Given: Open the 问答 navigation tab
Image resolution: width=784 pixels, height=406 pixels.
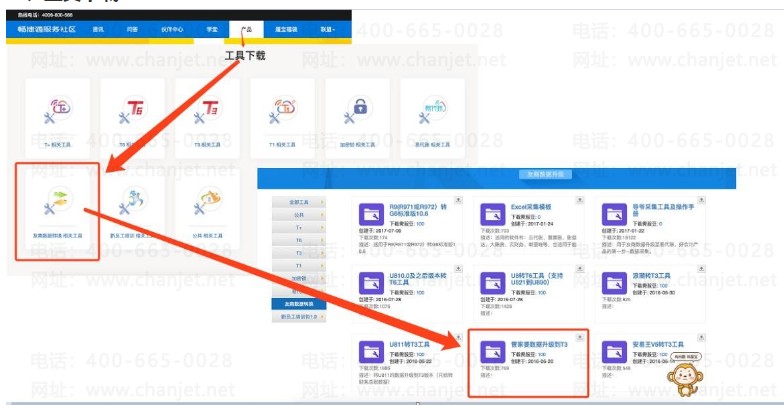Looking at the screenshot, I should point(132,30).
